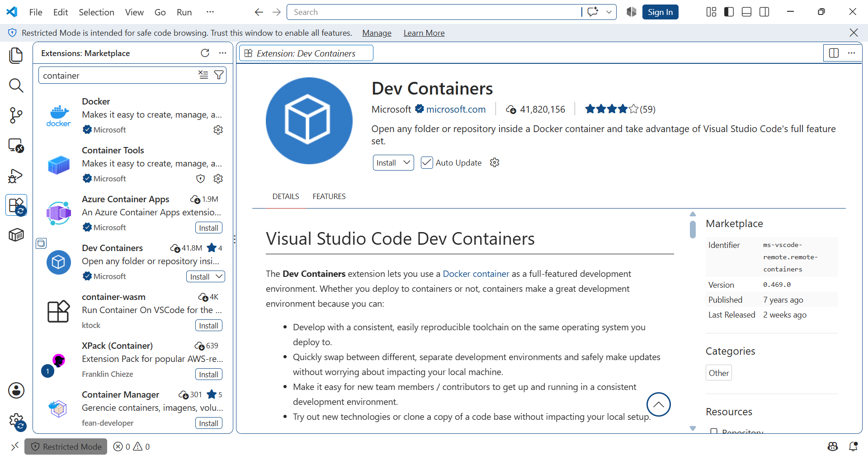The image size is (868, 456).
Task: Switch to the DETAILS tab
Action: 286,196
